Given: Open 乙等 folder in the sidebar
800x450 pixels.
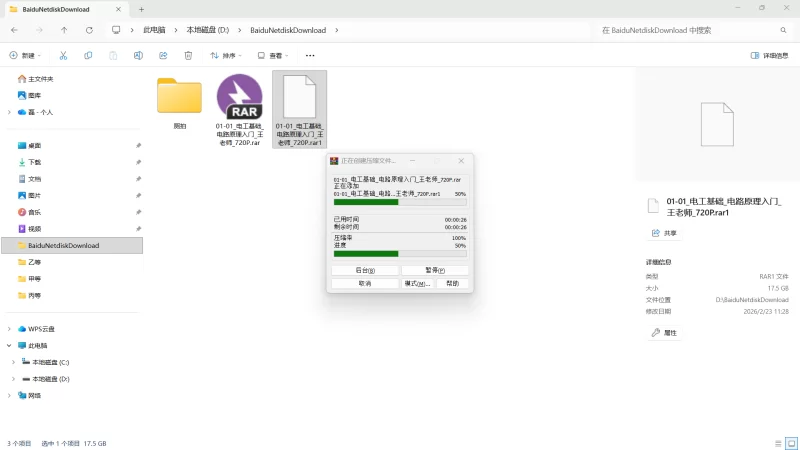Looking at the screenshot, I should pyautogui.click(x=30, y=262).
